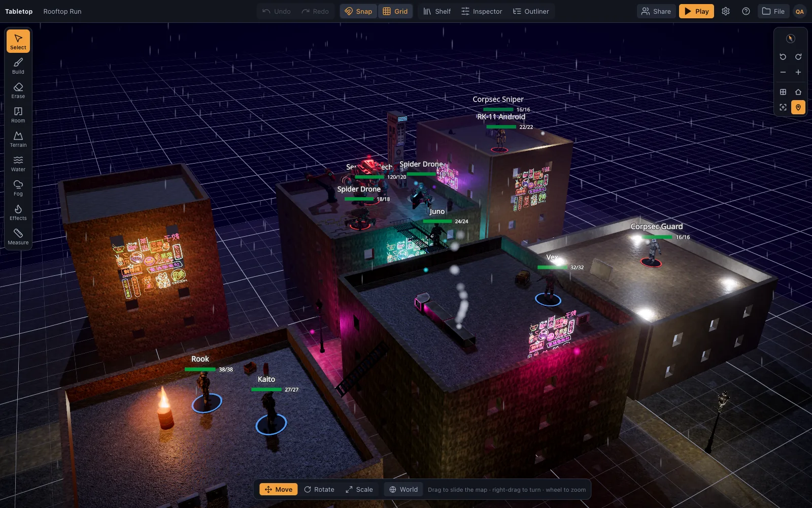Screen dimensions: 812x508
Task: Click the compass to reset north
Action: [791, 39]
